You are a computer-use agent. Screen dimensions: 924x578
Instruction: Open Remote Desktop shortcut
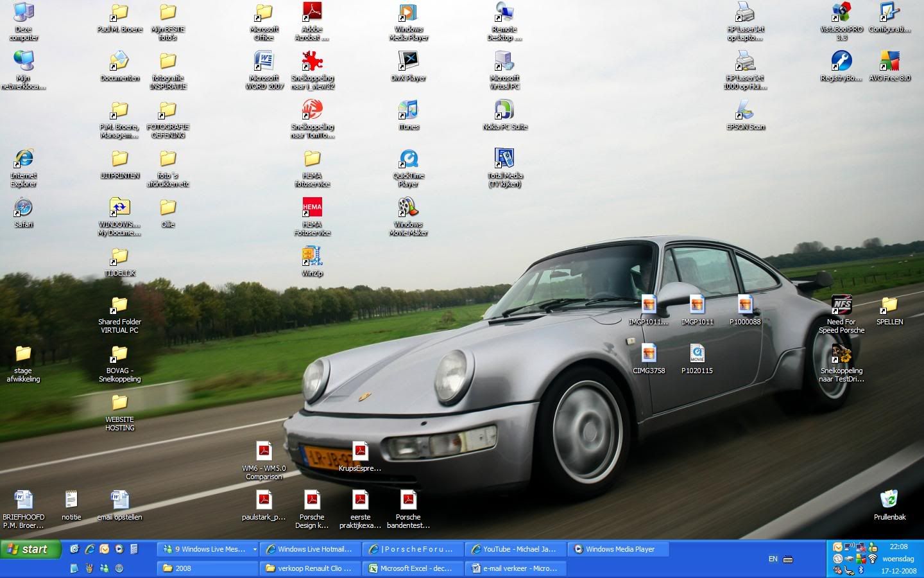click(504, 21)
